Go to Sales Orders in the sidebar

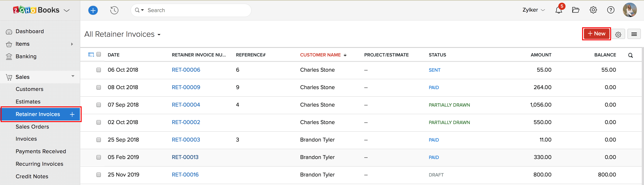coord(32,127)
